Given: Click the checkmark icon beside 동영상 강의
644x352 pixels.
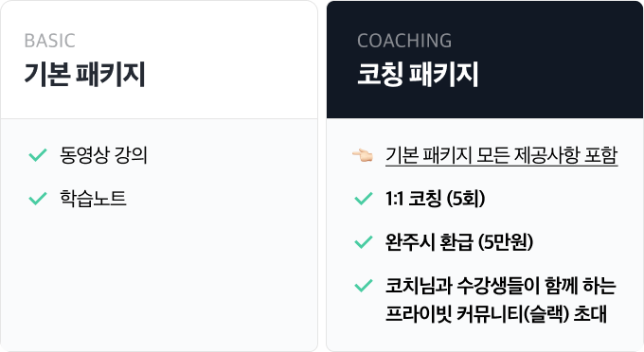Looking at the screenshot, I should click(38, 155).
